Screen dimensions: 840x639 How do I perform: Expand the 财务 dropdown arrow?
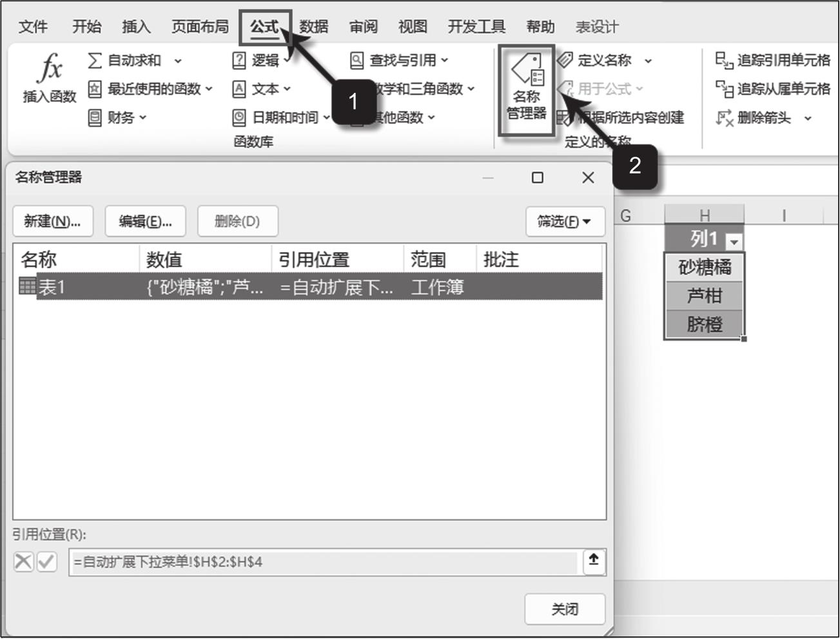pos(143,117)
